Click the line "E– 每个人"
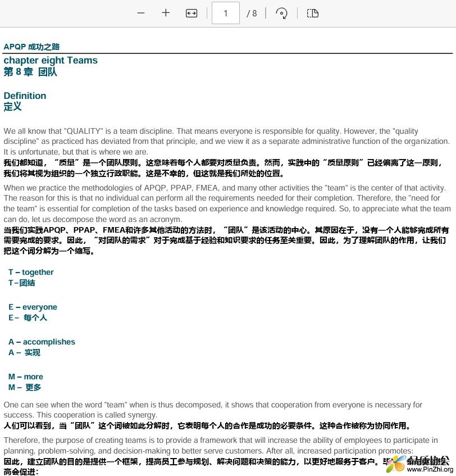Image resolution: width=456 pixels, height=476 pixels. click(28, 318)
